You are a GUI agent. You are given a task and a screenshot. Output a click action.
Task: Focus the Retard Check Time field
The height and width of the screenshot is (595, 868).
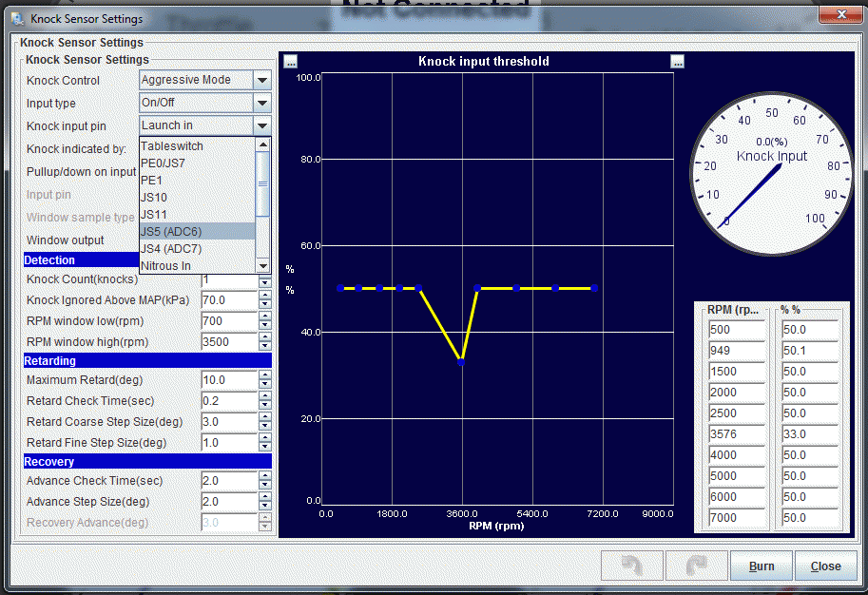tap(230, 401)
